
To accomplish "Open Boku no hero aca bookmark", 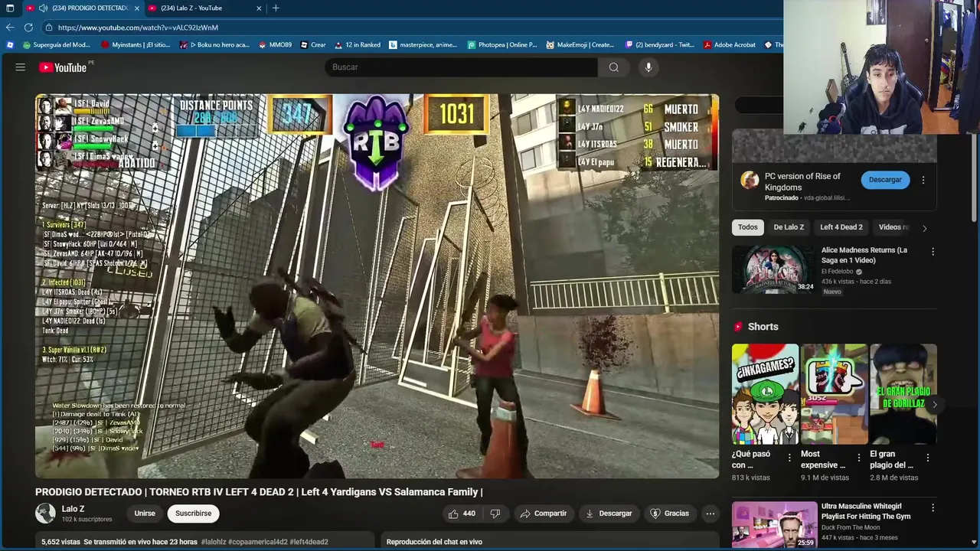I will point(214,45).
